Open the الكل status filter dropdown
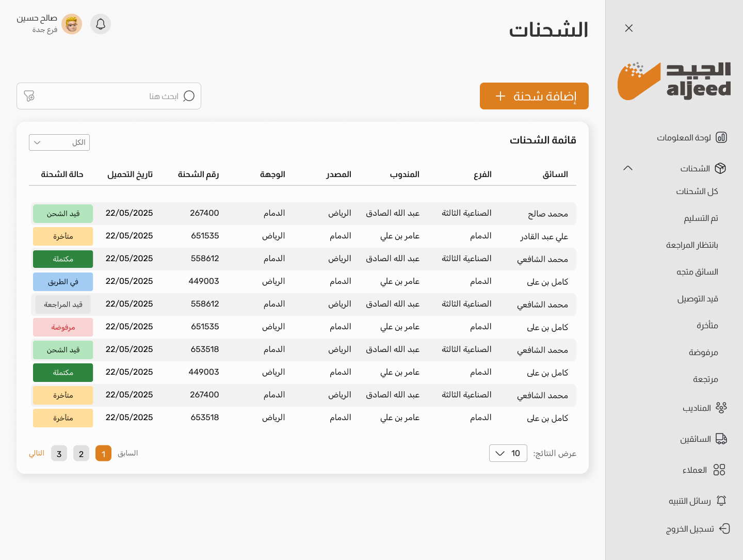 (59, 142)
